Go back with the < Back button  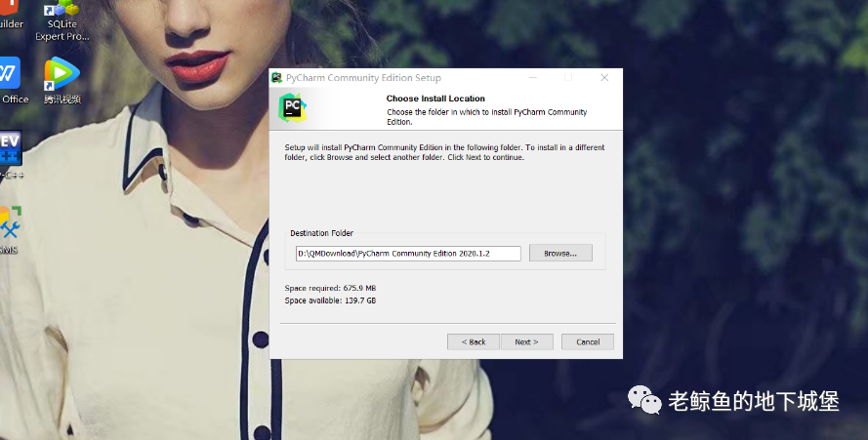pyautogui.click(x=473, y=341)
